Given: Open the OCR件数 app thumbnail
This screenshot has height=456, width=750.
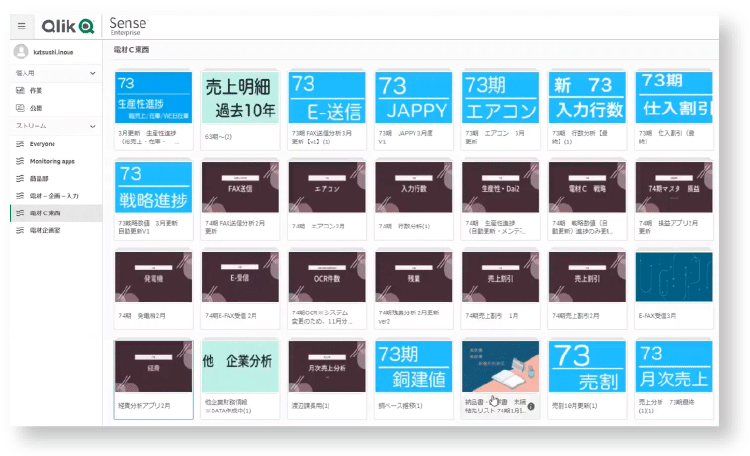Looking at the screenshot, I should pos(327,277).
